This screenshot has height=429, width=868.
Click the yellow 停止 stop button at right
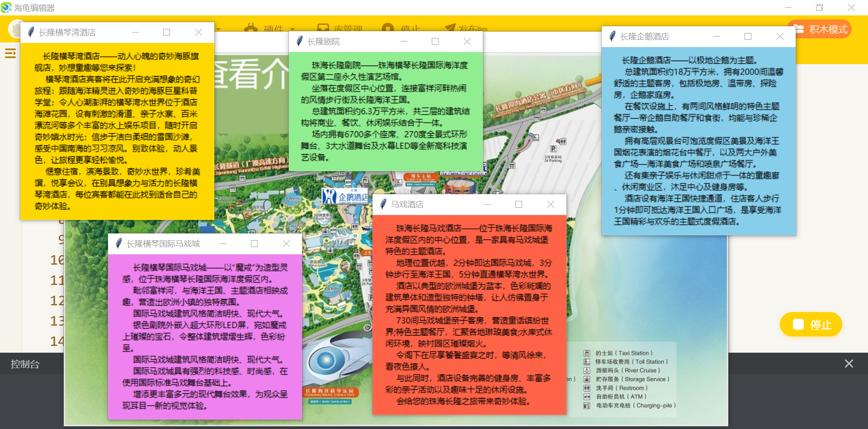[811, 324]
